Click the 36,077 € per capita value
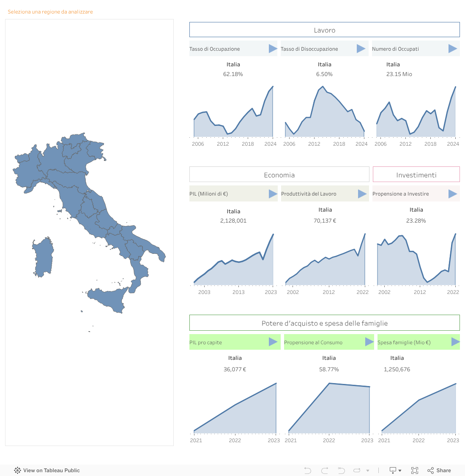465x476 pixels. tap(235, 369)
